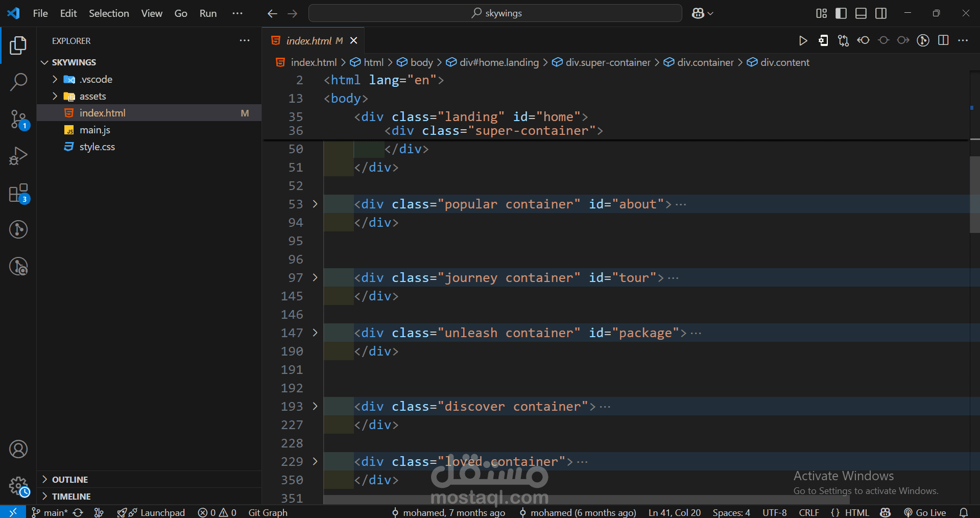Expand the OUTLINE section
The image size is (980, 518).
[x=45, y=479]
